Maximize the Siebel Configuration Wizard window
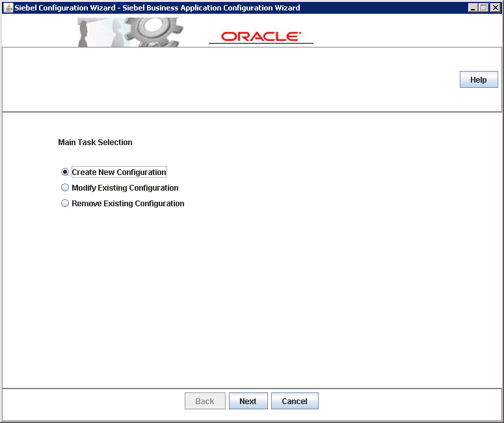 (483, 8)
